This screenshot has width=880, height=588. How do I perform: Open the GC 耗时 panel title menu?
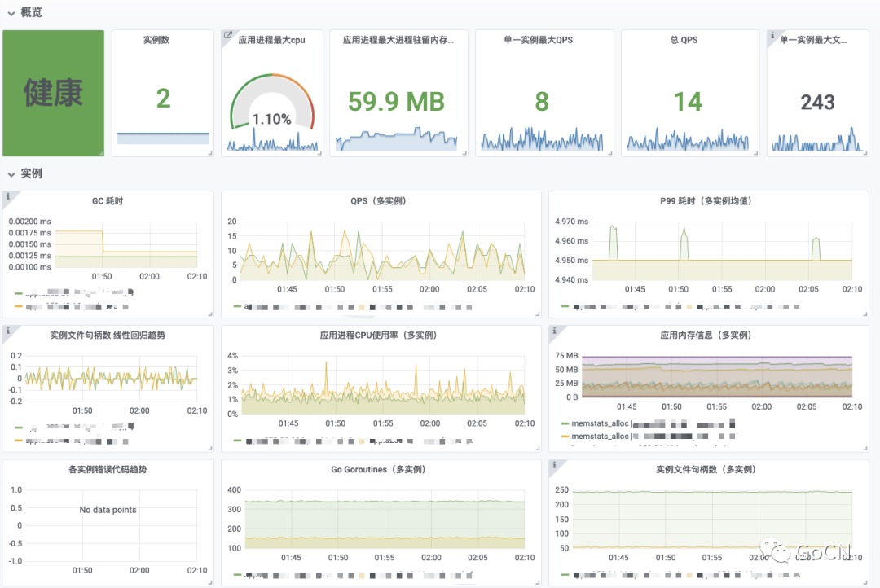pos(108,201)
